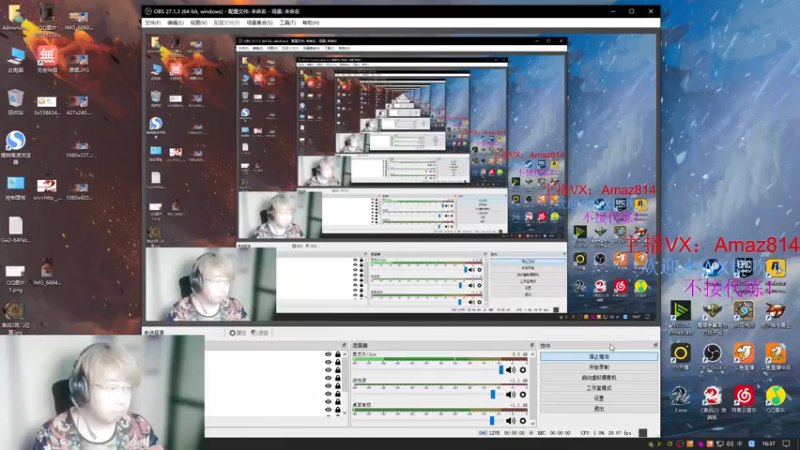This screenshot has height=450, width=800.
Task: Click second mixer track volume slider handle
Action: (493, 394)
